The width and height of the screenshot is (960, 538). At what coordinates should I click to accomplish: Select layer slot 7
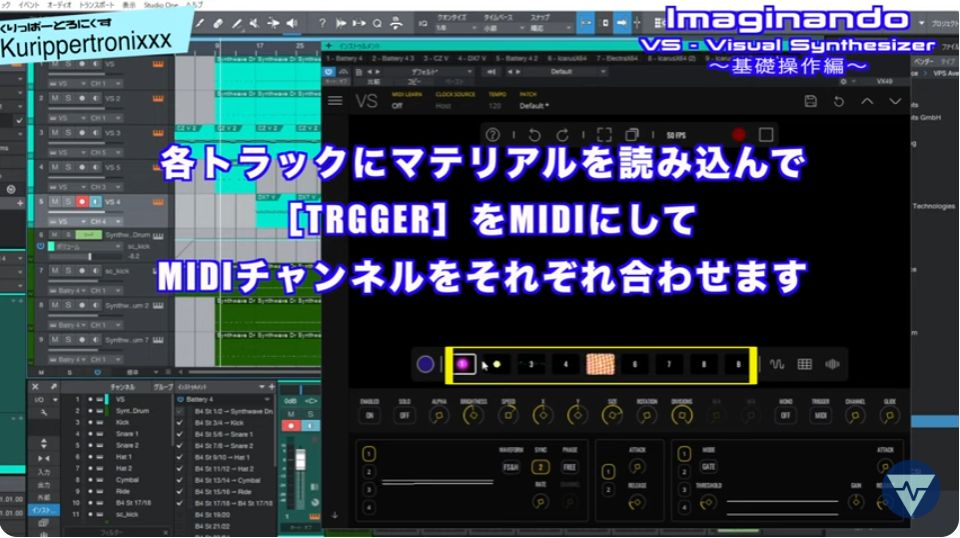(x=669, y=364)
